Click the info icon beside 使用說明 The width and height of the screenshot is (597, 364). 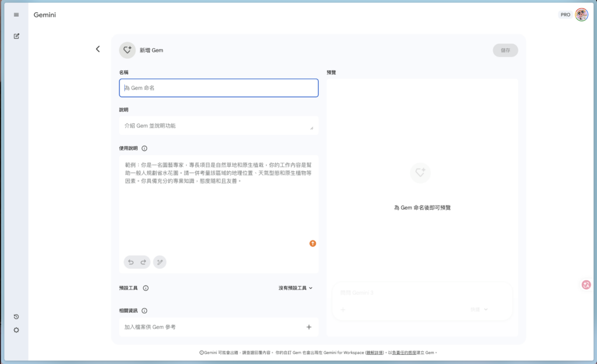145,149
